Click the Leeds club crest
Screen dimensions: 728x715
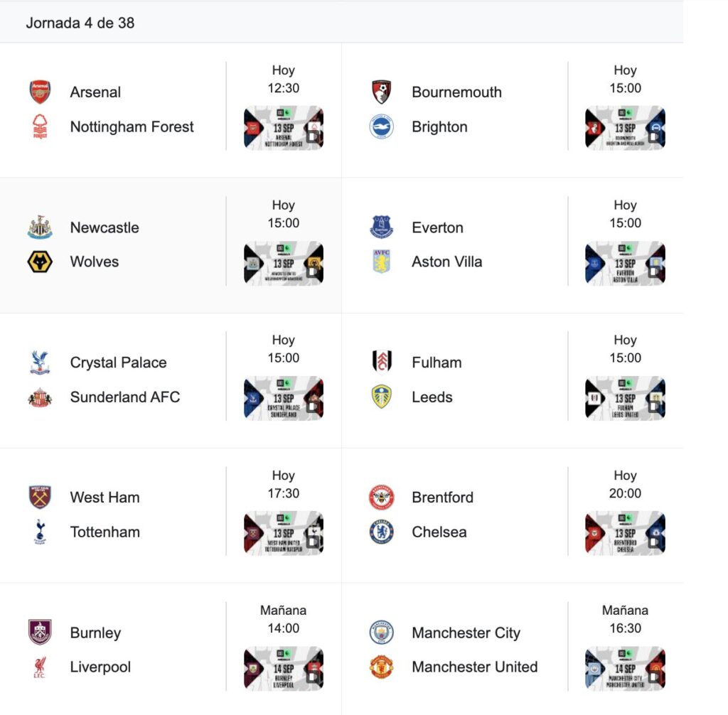point(382,397)
